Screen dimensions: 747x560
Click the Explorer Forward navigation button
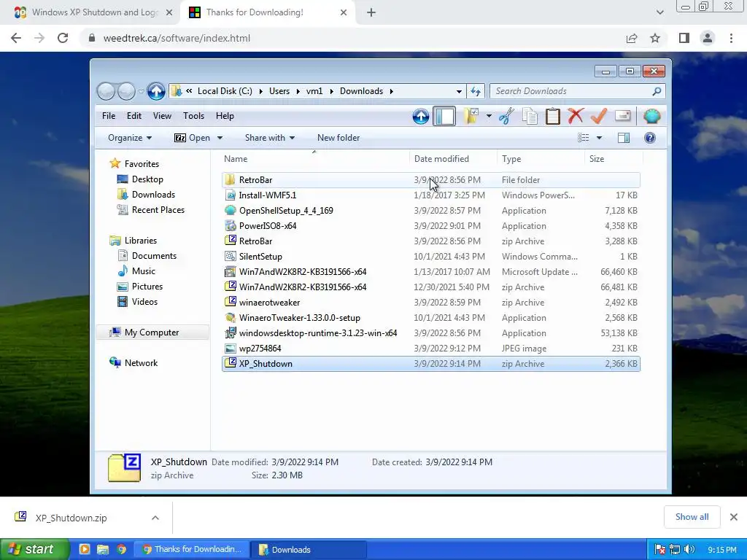[126, 91]
